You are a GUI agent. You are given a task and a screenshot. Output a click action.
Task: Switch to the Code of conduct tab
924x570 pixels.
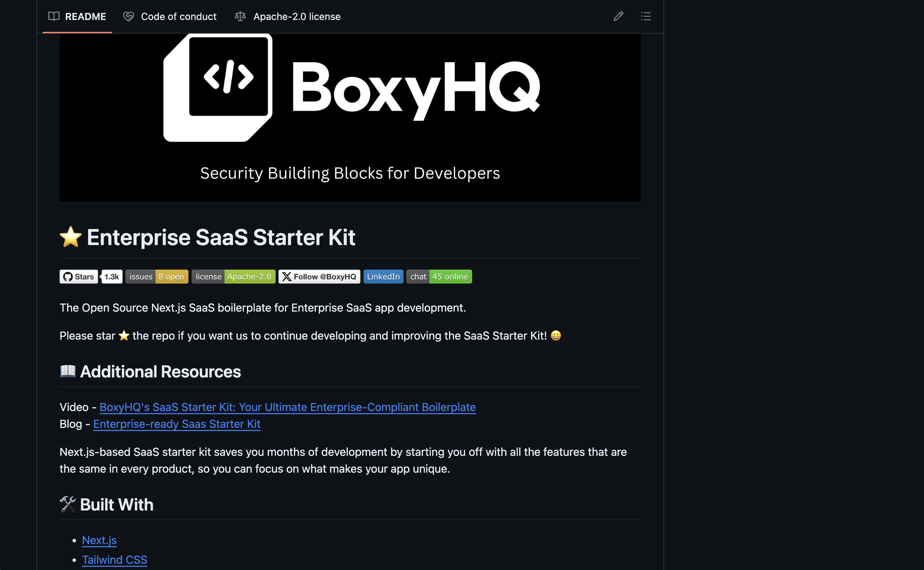pos(170,16)
